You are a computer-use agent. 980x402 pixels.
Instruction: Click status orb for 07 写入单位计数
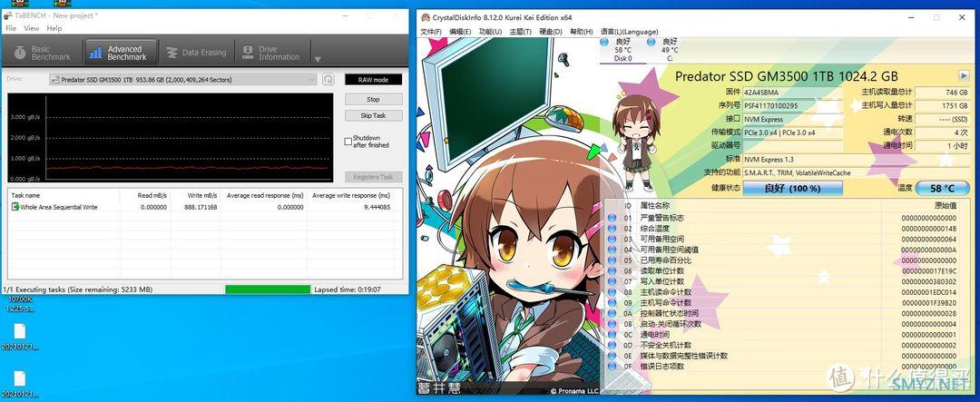pos(612,281)
